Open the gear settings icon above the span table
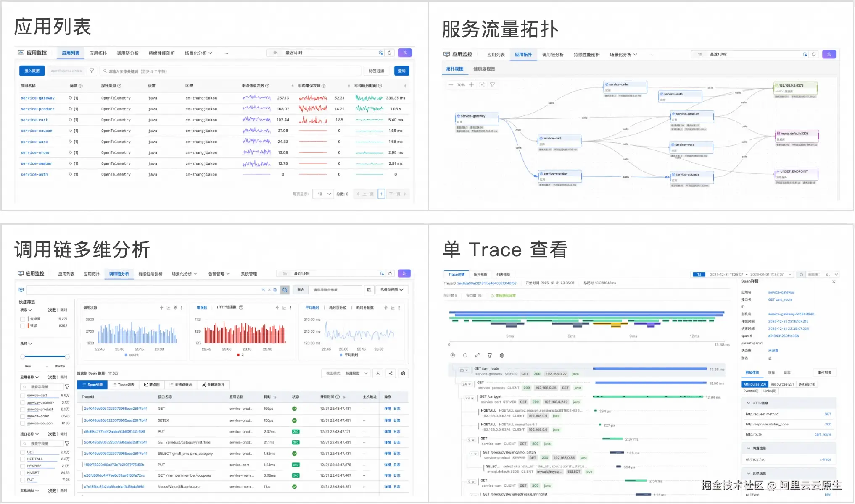 tap(403, 373)
